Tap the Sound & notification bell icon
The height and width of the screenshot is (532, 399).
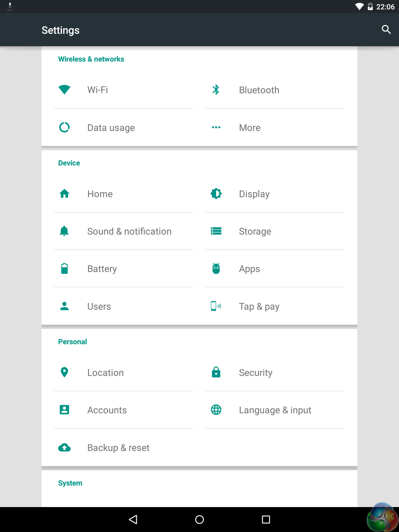point(64,231)
